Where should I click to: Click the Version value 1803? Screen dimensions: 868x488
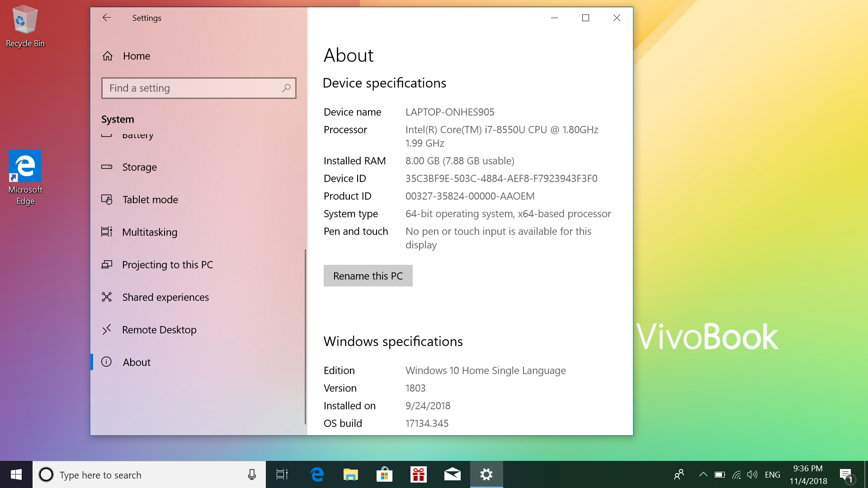coord(415,388)
